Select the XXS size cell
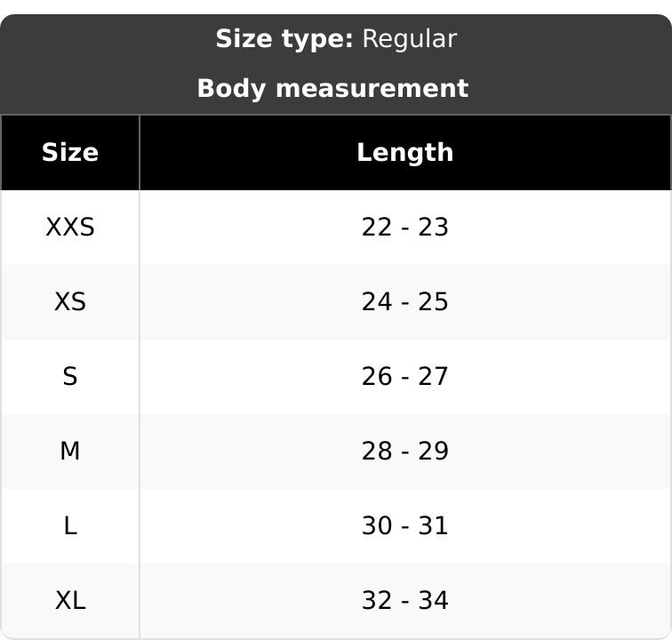The image size is (672, 640). coord(70,228)
